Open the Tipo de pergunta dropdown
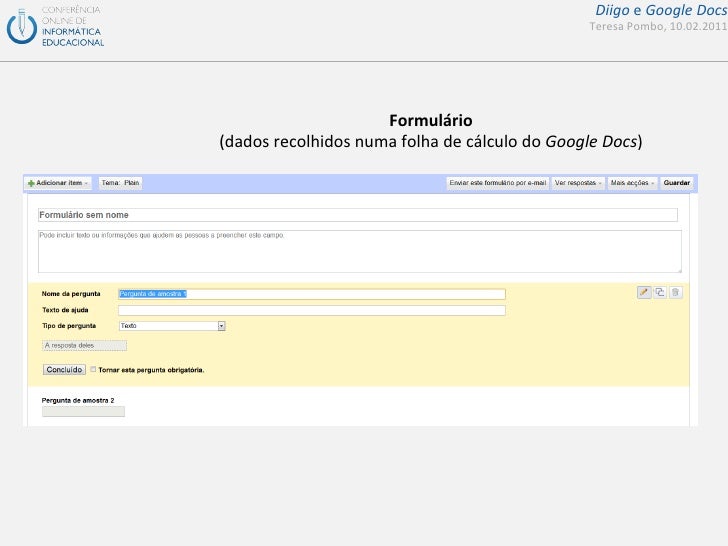728x546 pixels. click(x=172, y=326)
